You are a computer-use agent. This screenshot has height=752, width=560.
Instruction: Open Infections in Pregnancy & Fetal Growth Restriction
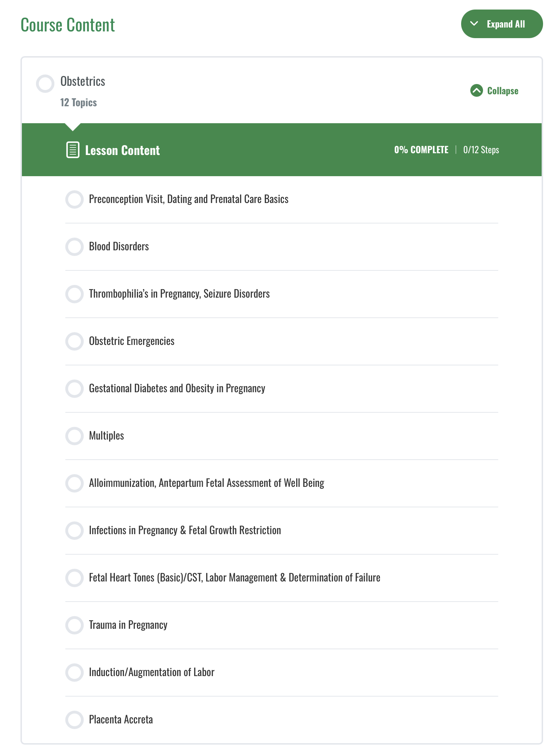[185, 530]
